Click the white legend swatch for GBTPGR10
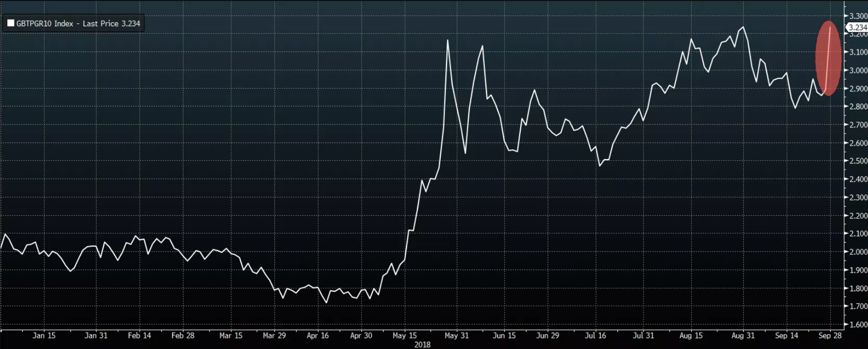 pos(10,23)
